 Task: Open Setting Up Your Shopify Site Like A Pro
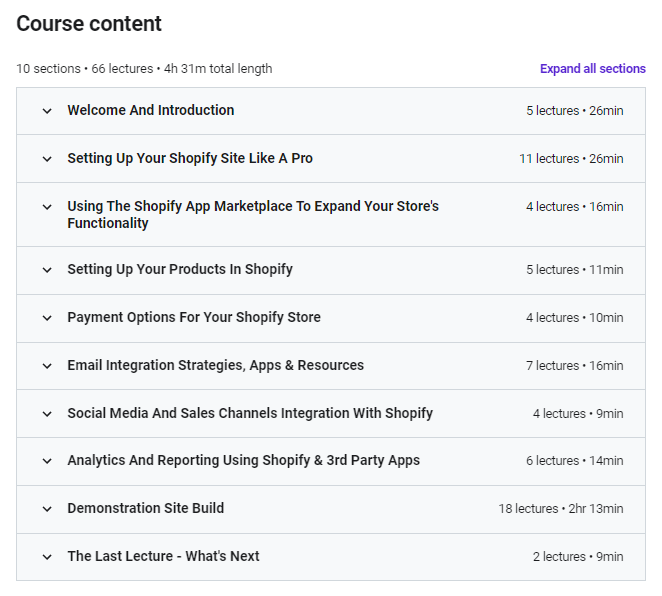tap(190, 158)
